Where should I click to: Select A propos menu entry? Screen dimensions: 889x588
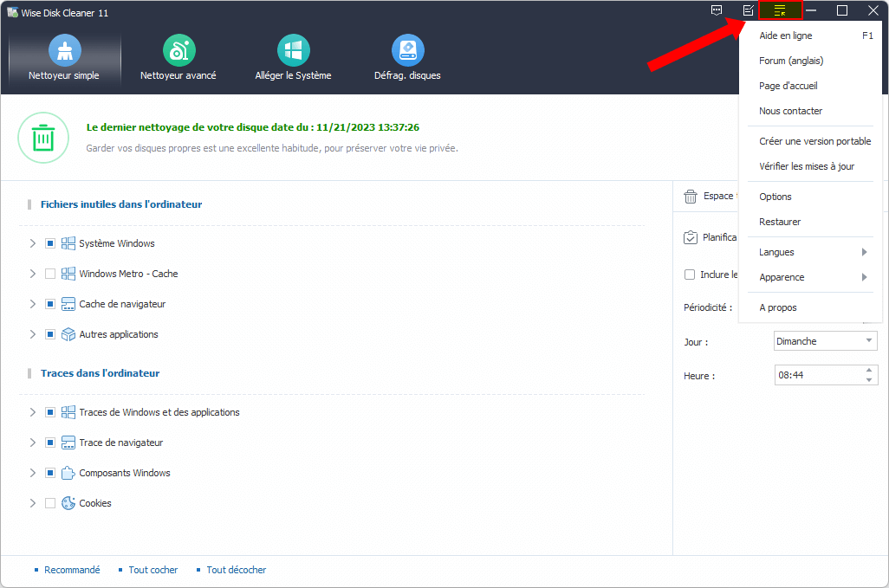[810, 307]
